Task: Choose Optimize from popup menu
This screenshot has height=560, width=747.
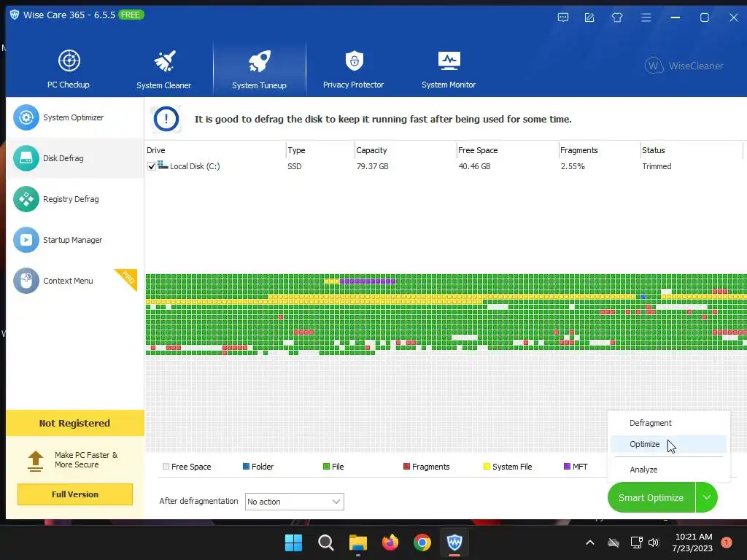Action: 668,444
